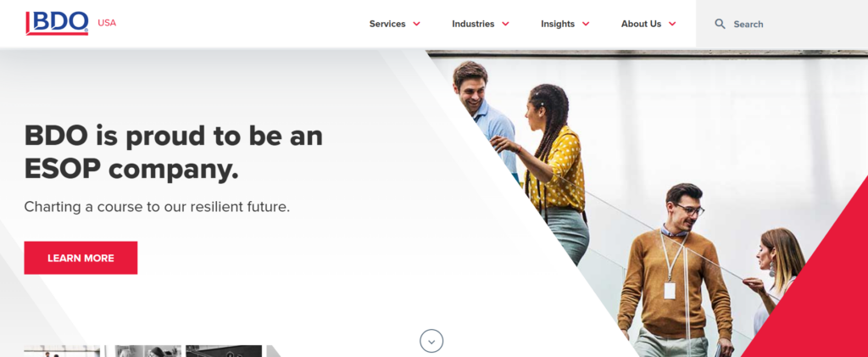The height and width of the screenshot is (357, 868).
Task: Select the third dark carousel thumbnail
Action: (x=224, y=351)
